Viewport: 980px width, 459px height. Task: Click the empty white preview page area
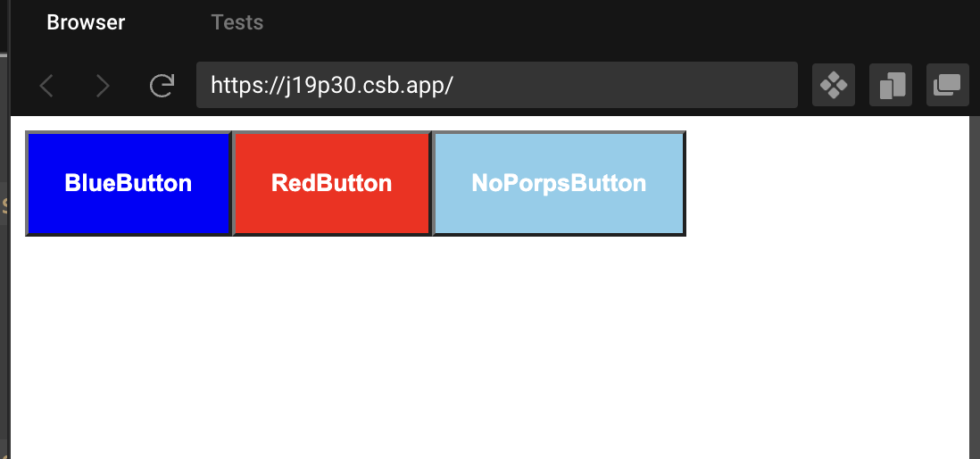(494, 350)
